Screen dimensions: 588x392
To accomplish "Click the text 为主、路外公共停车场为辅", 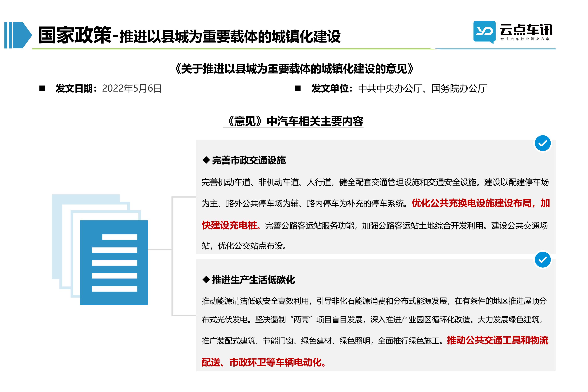I will tap(250, 203).
